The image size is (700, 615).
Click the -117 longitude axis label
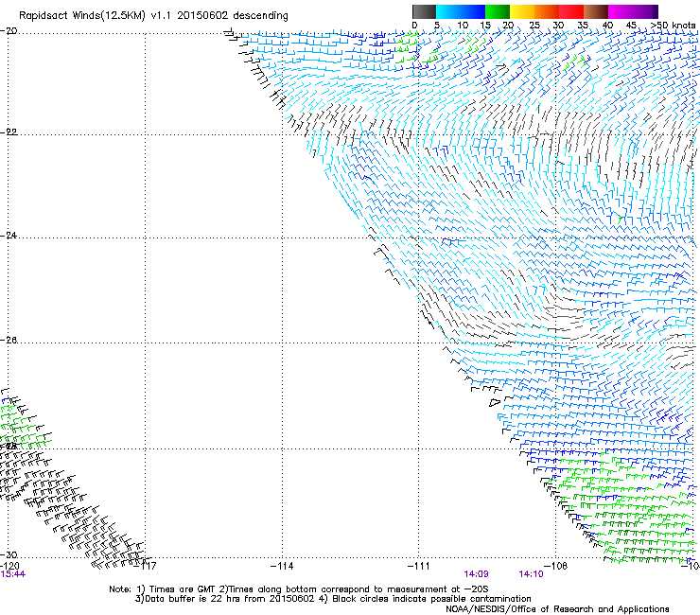(x=146, y=566)
